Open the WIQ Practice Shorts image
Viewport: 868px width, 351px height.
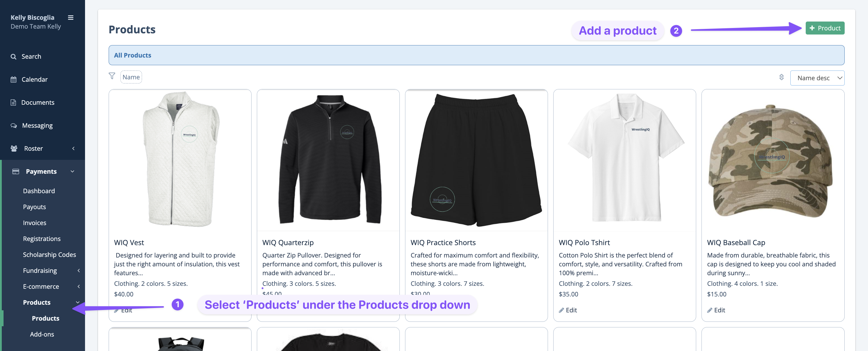pyautogui.click(x=476, y=160)
